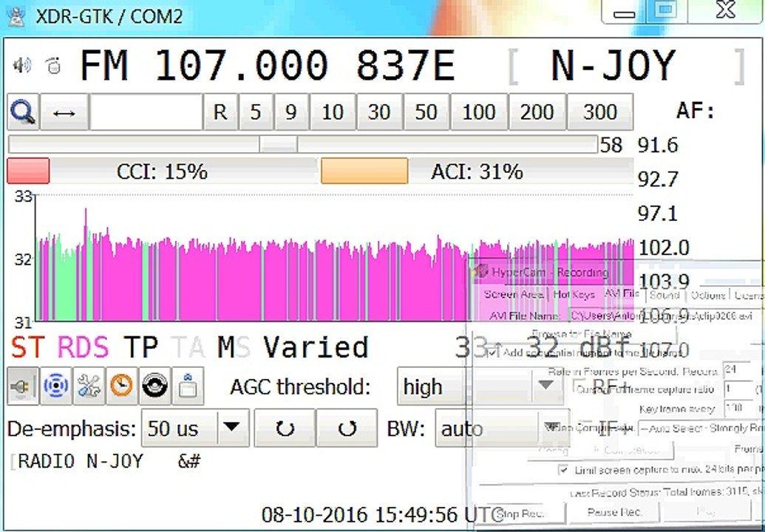Switch to HyperCam Screen Area tab
This screenshot has height=532, width=765.
(514, 295)
